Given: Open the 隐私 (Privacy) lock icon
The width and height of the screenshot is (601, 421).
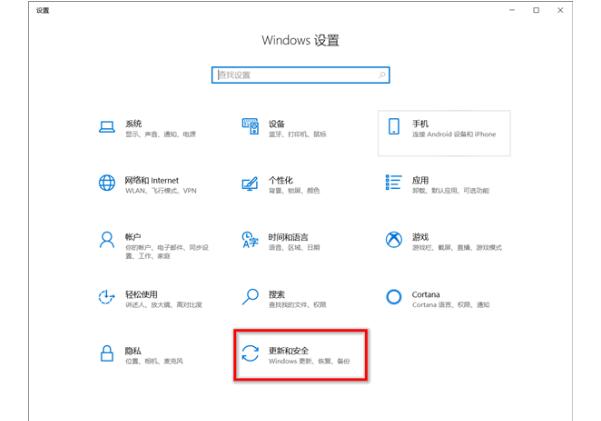Looking at the screenshot, I should click(x=107, y=354).
